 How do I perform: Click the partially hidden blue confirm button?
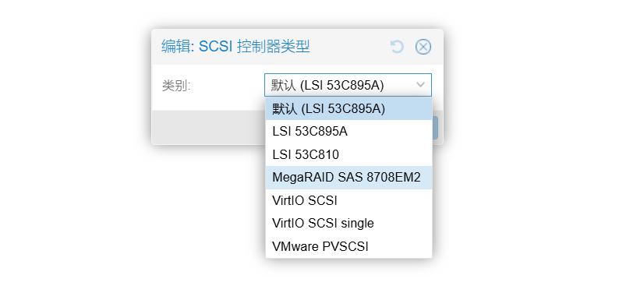click(435, 128)
